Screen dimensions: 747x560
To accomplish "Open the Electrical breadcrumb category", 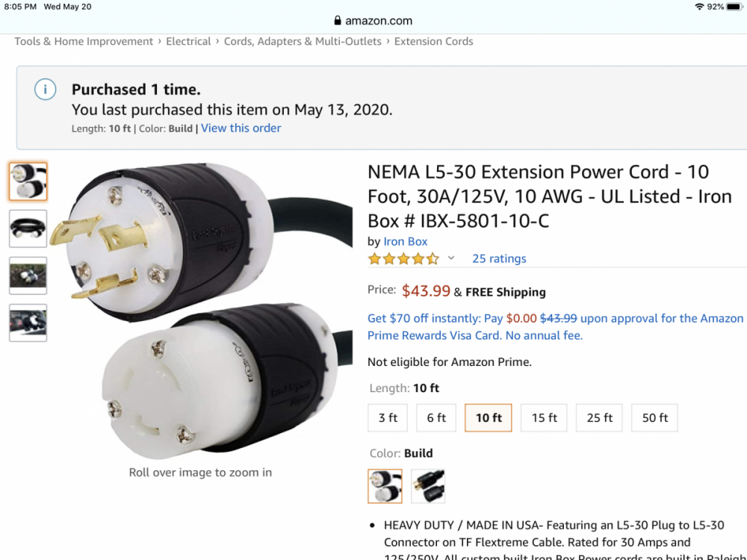I will (x=188, y=42).
